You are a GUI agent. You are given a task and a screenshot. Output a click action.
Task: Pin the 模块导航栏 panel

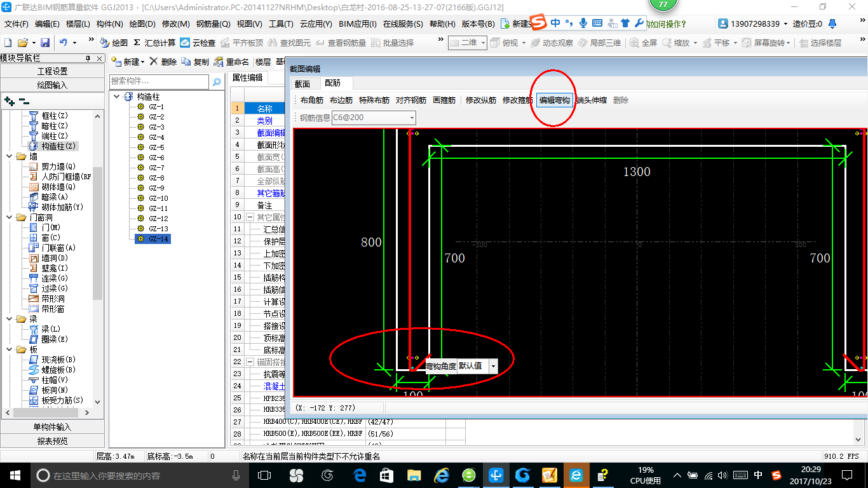click(88, 58)
